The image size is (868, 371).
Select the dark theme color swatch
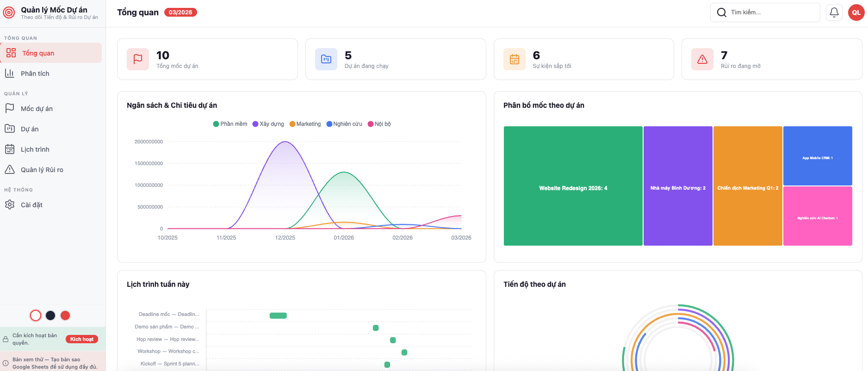click(x=50, y=315)
